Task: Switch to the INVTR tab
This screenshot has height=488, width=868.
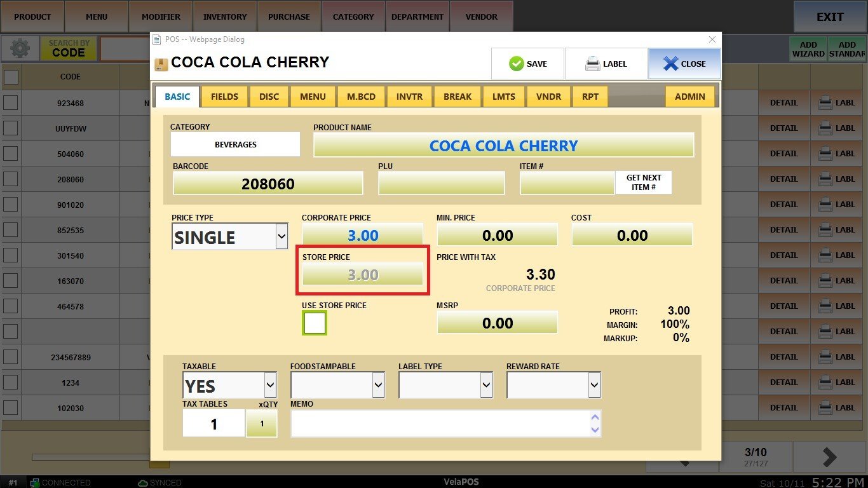Action: [409, 97]
